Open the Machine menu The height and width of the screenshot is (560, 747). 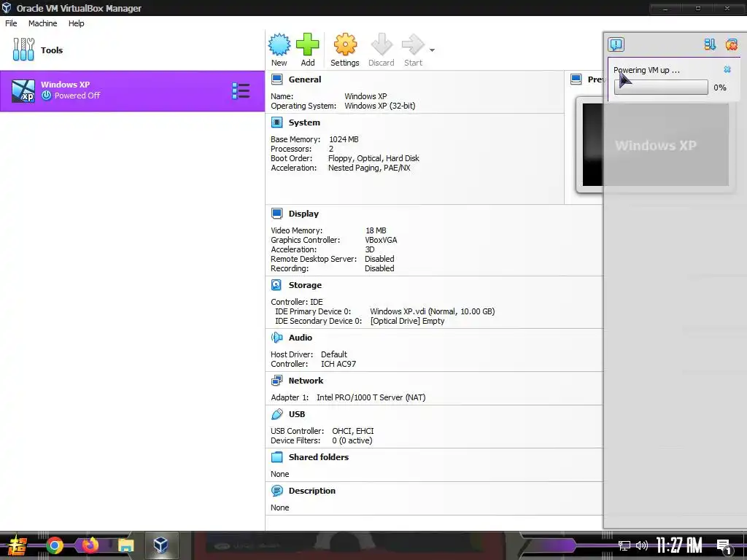coord(42,23)
